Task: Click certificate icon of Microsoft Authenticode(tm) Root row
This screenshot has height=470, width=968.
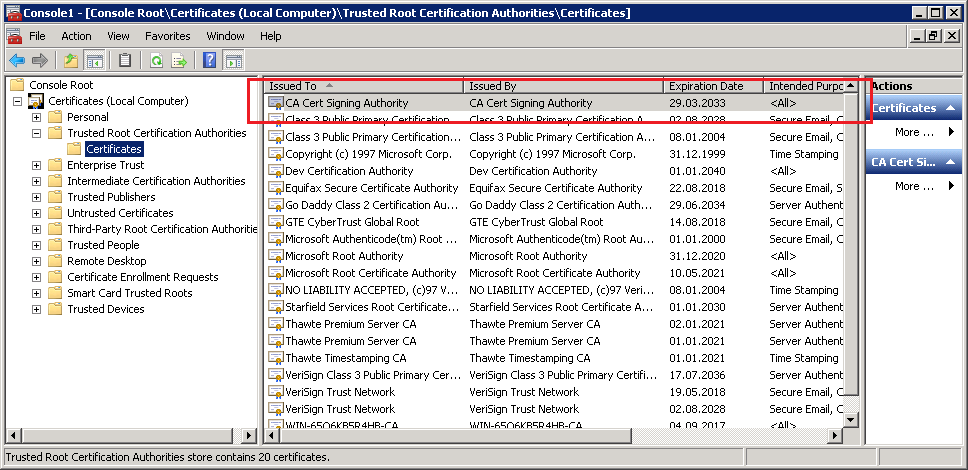Action: pos(275,239)
